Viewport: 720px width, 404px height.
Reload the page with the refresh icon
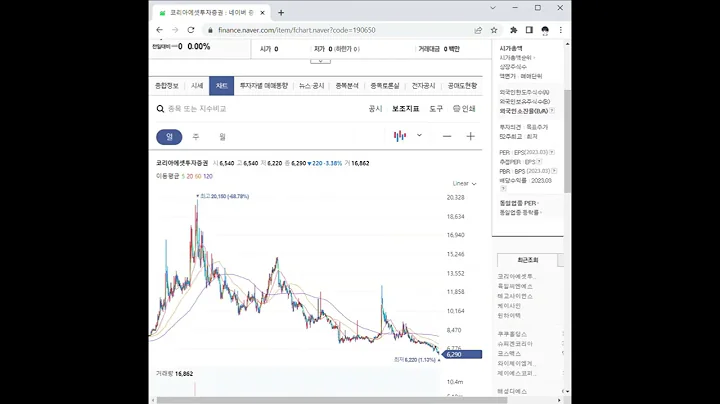click(x=191, y=30)
